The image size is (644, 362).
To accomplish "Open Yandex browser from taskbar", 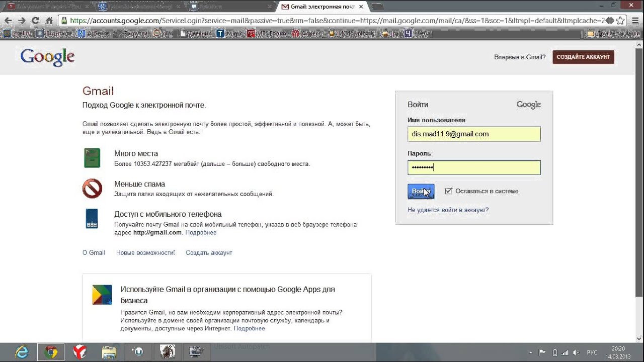I will 79,352.
